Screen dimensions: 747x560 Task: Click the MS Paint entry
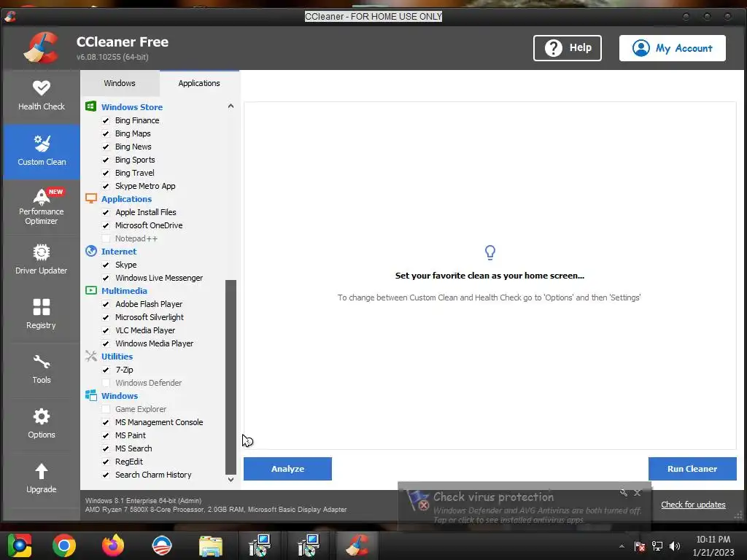click(130, 435)
